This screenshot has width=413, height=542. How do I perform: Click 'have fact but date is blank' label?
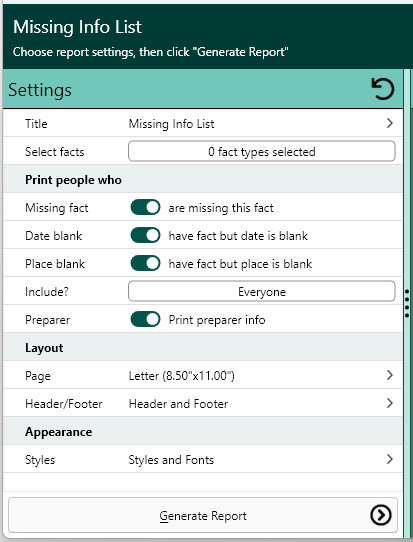pyautogui.click(x=238, y=236)
